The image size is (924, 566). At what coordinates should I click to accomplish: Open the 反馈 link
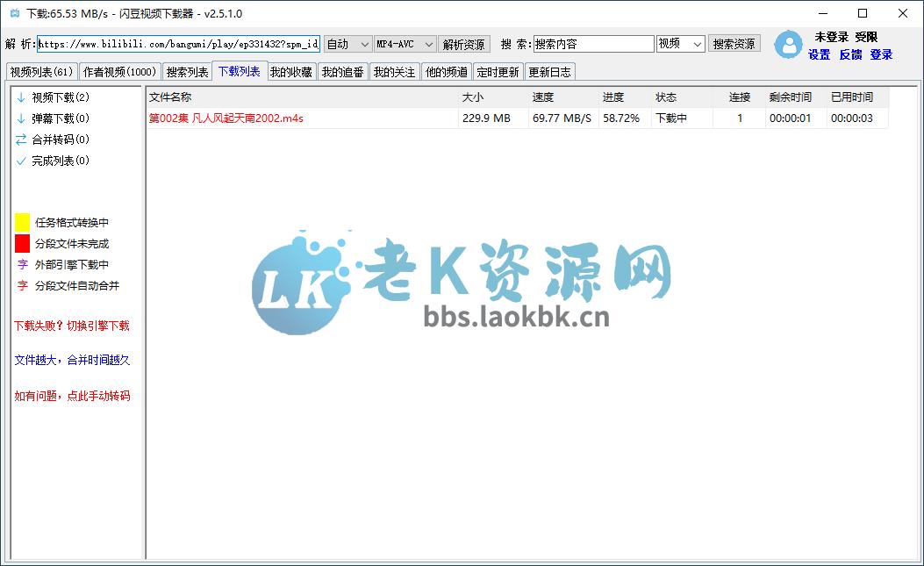coord(850,54)
